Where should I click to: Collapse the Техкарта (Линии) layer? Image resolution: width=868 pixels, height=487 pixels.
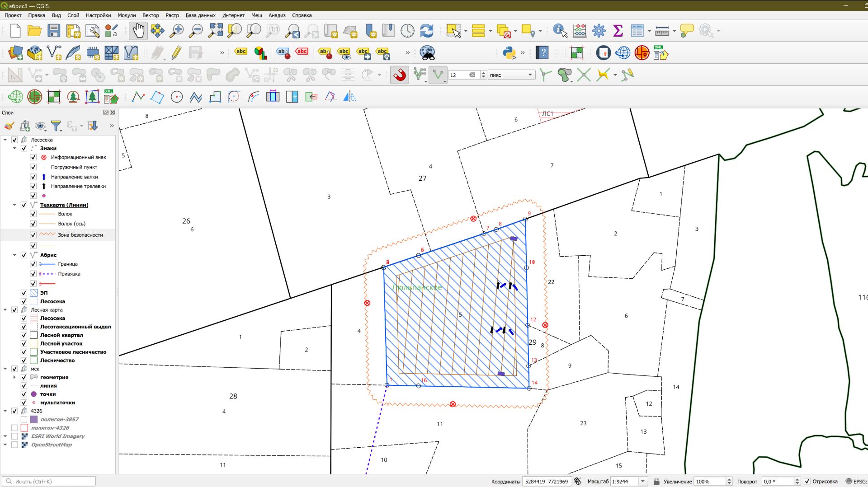14,205
